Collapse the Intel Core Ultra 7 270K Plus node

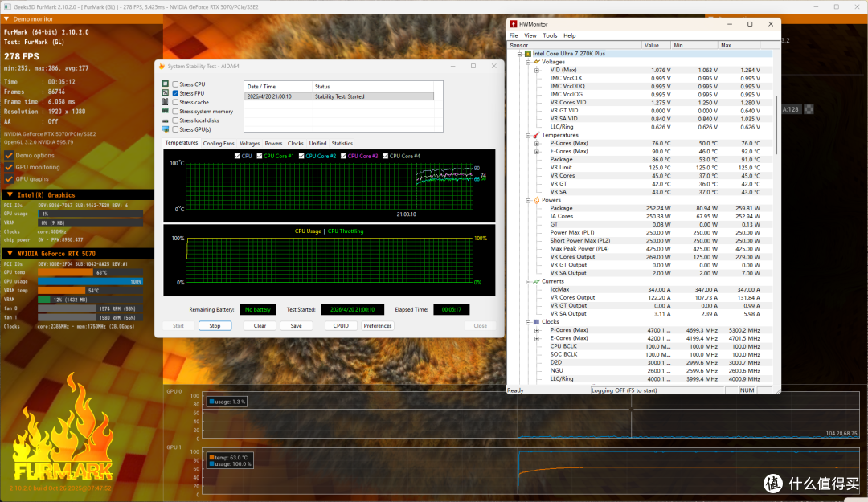point(520,54)
